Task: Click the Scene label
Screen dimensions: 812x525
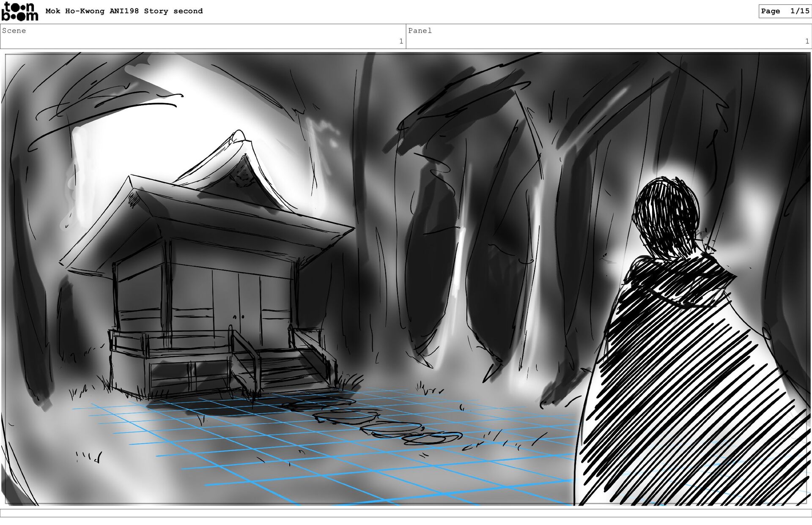Action: pos(14,30)
